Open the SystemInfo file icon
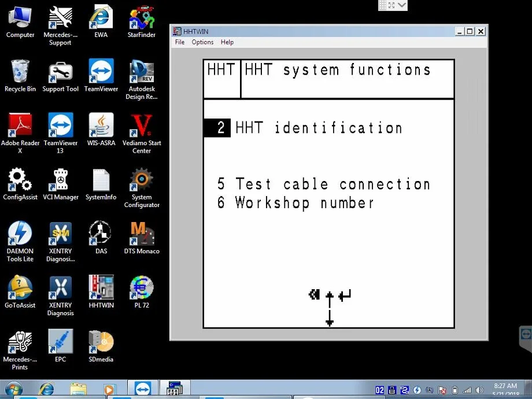Viewport: 532px width, 399px height. 101,184
